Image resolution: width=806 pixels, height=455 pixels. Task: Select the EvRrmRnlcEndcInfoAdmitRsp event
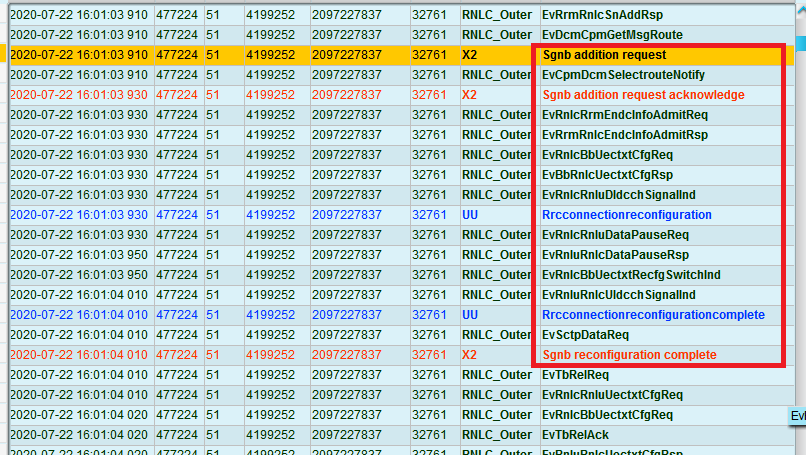[x=624, y=135]
